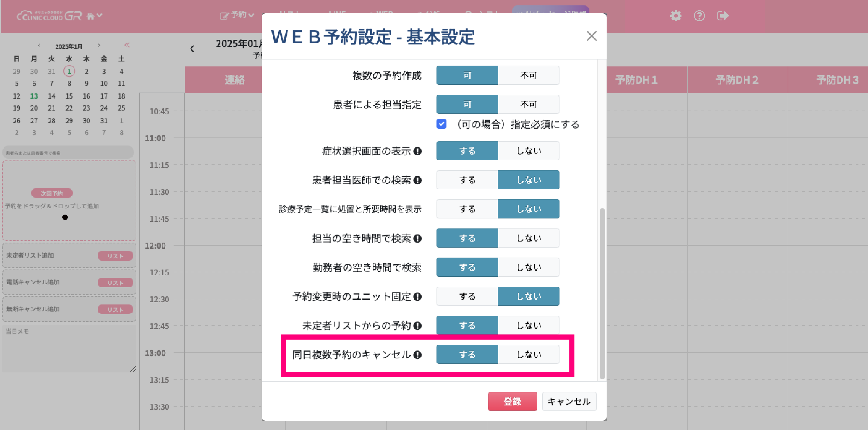Click info icon beside 患者担当医師での検索
Viewport: 868px width, 430px height.
[x=417, y=180]
